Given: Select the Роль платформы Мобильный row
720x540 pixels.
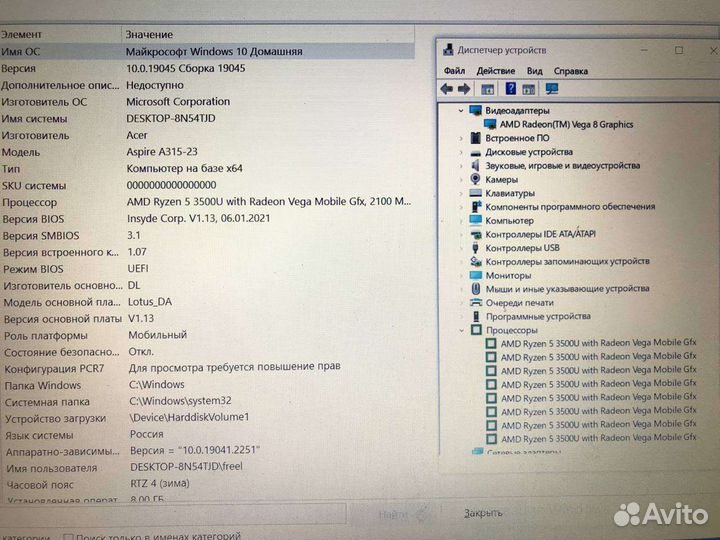Looking at the screenshot, I should 207,335.
